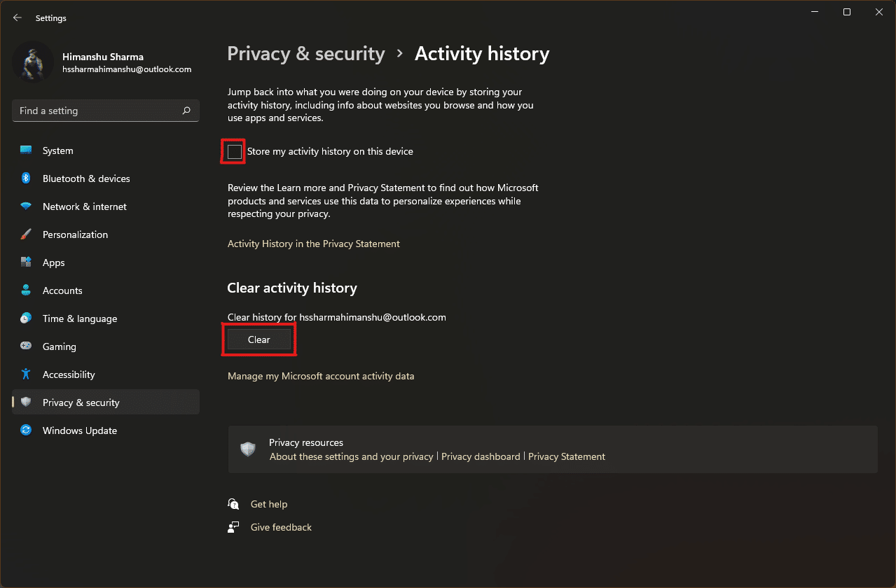This screenshot has width=896, height=588.
Task: Open the Privacy & security sidebar item
Action: 106,402
